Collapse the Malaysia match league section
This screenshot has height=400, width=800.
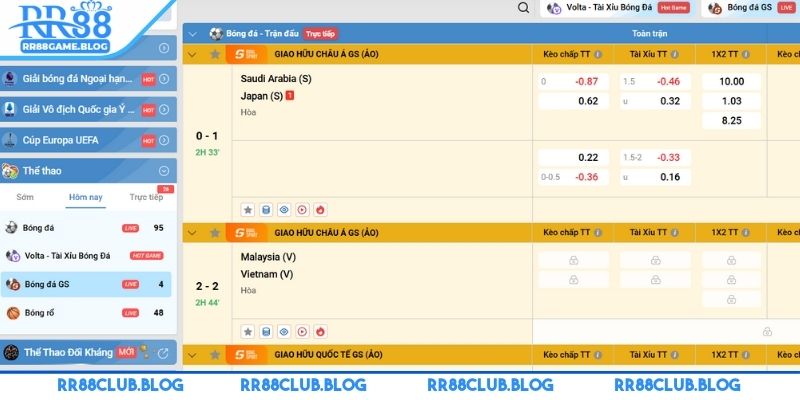(192, 233)
